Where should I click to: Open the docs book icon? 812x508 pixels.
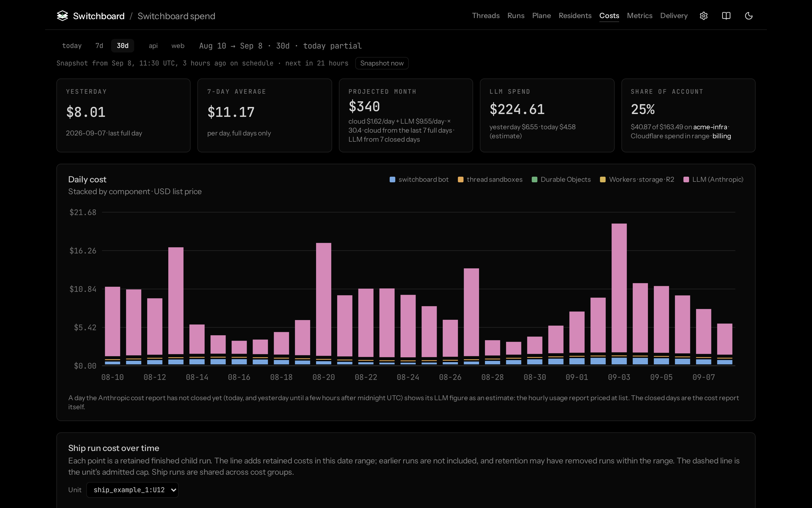tap(726, 16)
